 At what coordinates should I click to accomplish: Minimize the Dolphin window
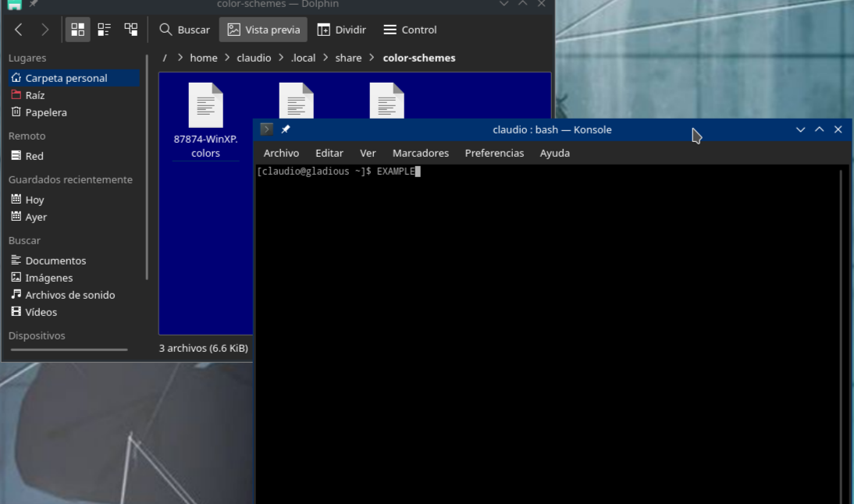tap(504, 4)
